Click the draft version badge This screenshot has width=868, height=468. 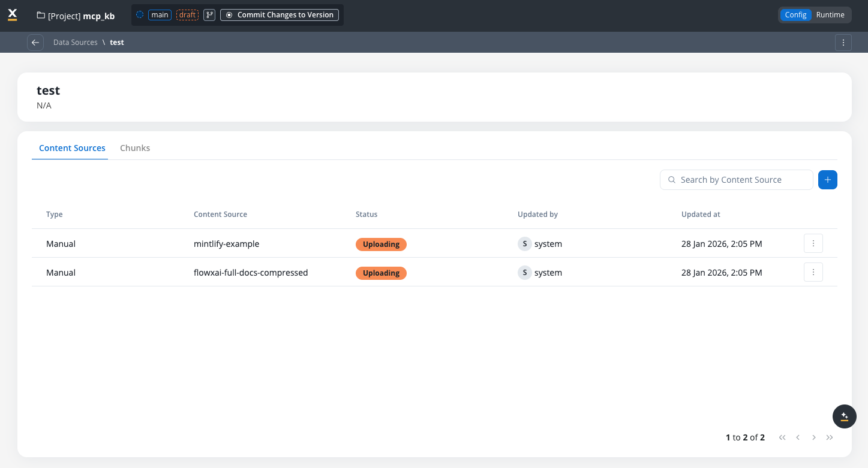(x=187, y=15)
